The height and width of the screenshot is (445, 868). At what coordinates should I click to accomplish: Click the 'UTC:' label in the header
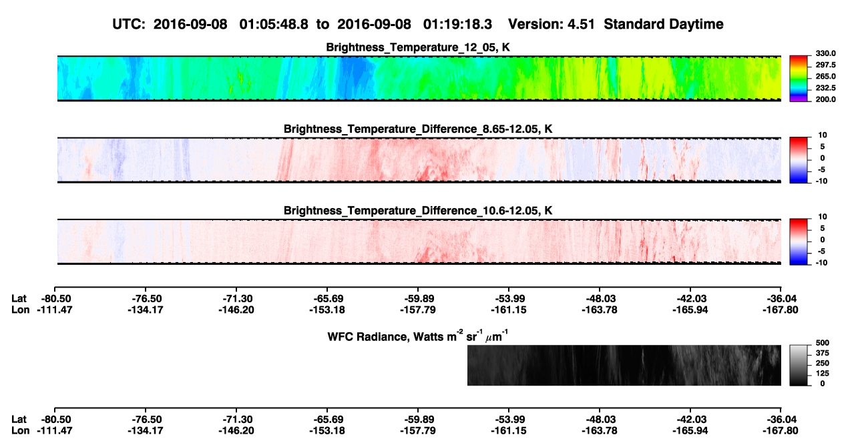[130, 24]
